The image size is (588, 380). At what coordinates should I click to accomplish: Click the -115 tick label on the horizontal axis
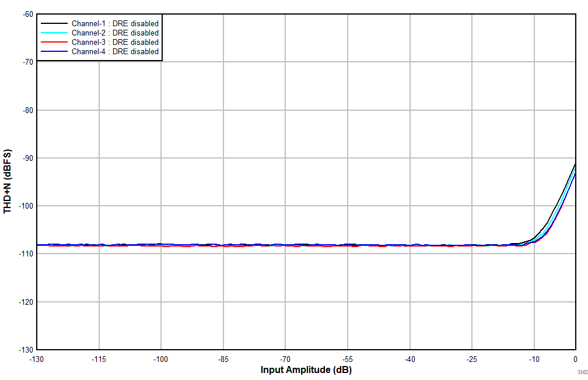(x=99, y=358)
